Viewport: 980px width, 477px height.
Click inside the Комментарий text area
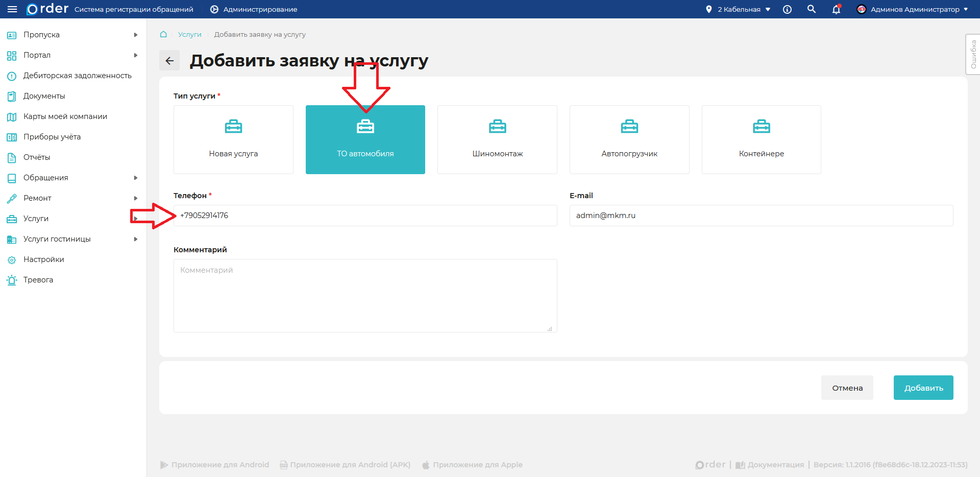[x=365, y=295]
